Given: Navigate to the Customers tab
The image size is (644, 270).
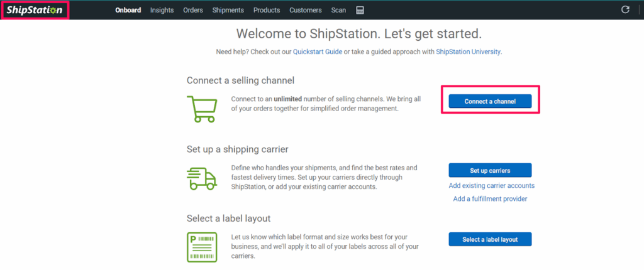Looking at the screenshot, I should [306, 10].
